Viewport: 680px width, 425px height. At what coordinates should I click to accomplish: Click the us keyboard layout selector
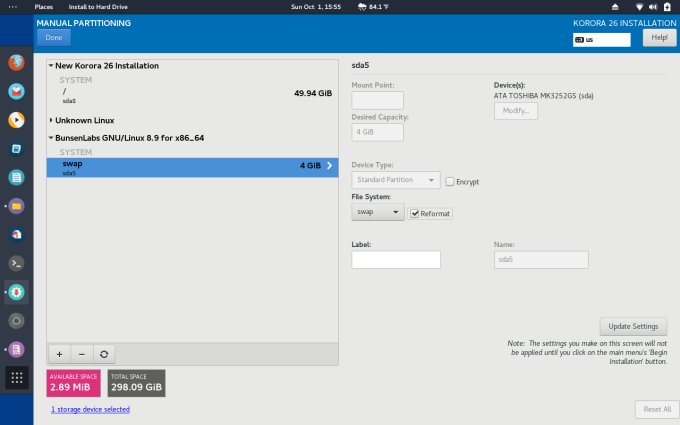click(602, 40)
